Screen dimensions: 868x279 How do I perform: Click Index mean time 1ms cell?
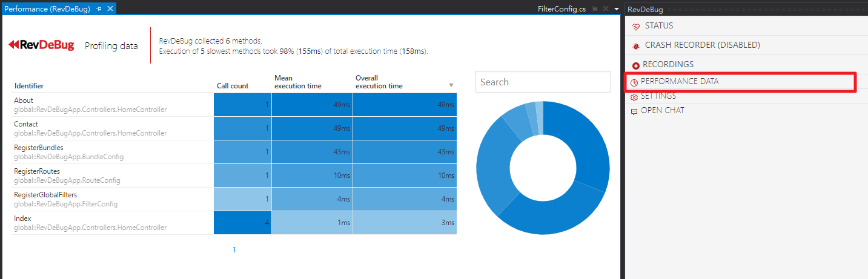tap(313, 223)
